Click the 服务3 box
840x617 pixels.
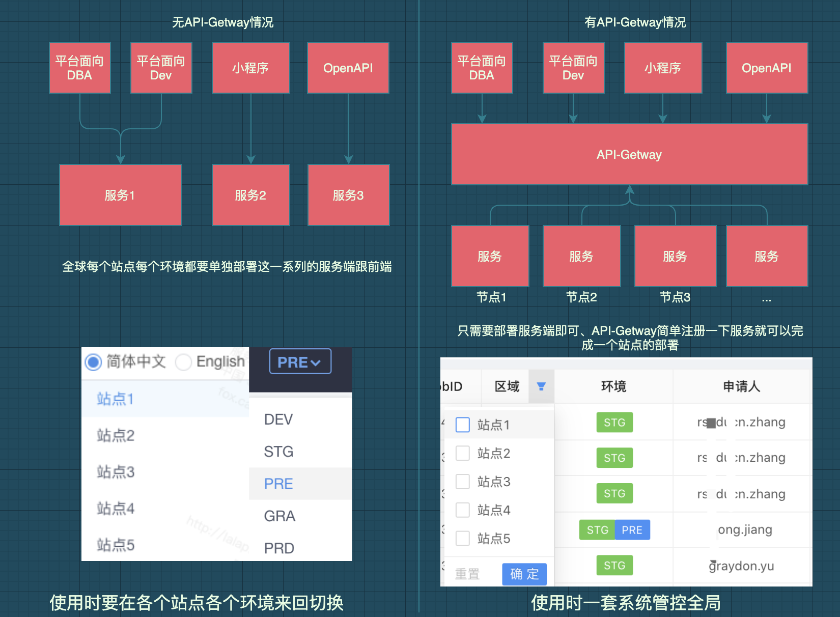tap(348, 195)
